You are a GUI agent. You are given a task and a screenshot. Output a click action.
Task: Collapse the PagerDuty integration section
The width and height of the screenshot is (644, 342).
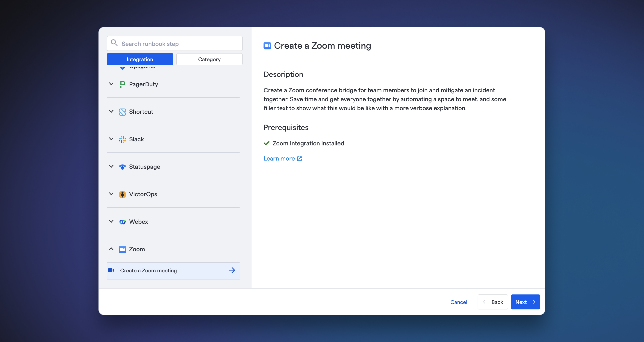coord(111,84)
